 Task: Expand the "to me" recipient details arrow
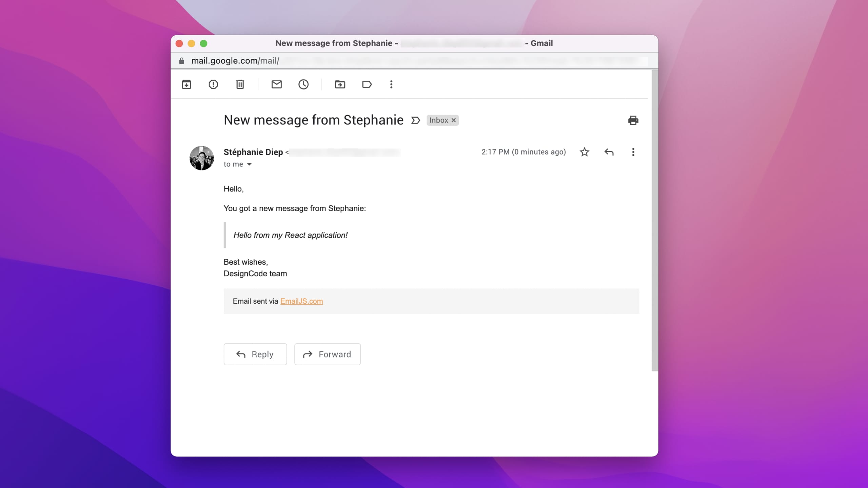(249, 164)
